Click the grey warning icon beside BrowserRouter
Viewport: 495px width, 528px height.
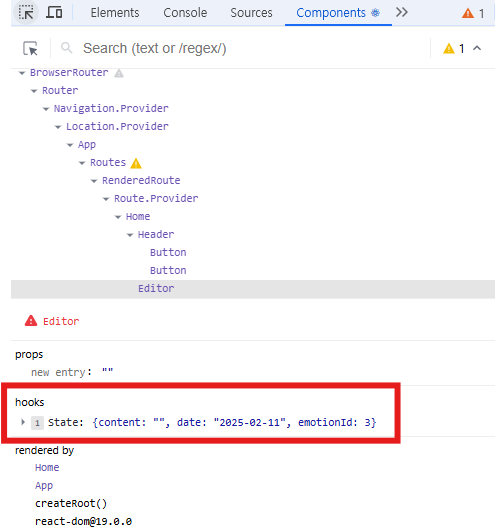[x=119, y=73]
